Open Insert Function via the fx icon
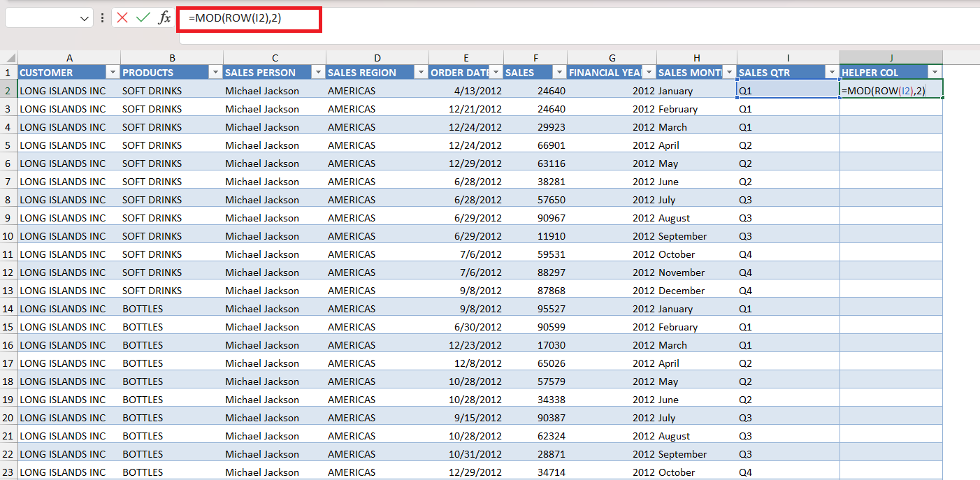This screenshot has height=480, width=980. [x=164, y=18]
